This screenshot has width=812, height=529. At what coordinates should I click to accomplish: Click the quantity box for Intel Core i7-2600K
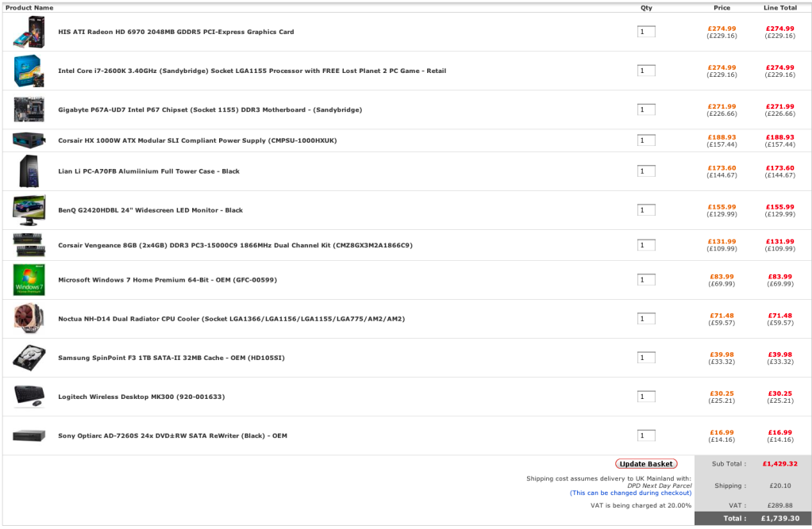click(646, 71)
